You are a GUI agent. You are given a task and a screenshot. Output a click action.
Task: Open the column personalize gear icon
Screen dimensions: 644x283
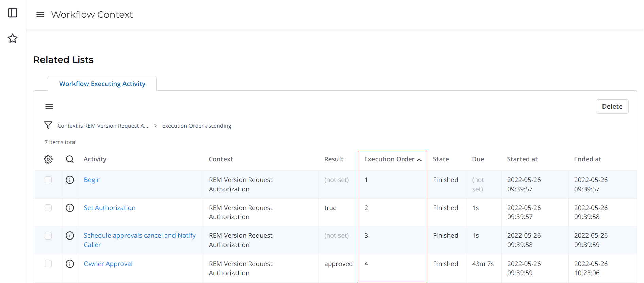(48, 159)
